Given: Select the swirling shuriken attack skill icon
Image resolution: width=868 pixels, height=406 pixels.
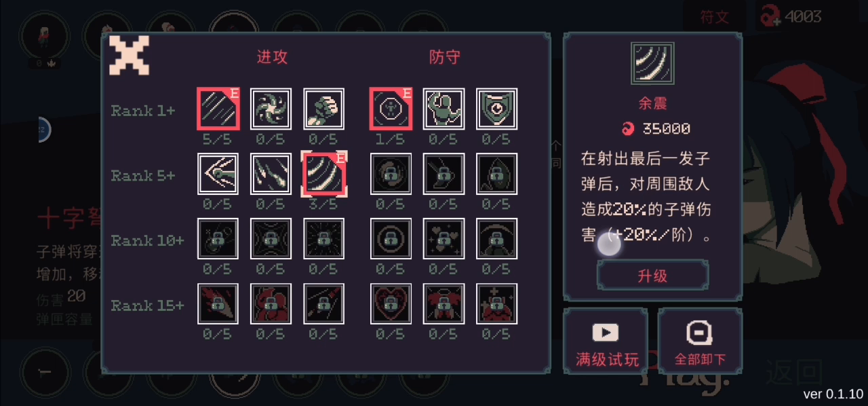Looking at the screenshot, I should (271, 109).
